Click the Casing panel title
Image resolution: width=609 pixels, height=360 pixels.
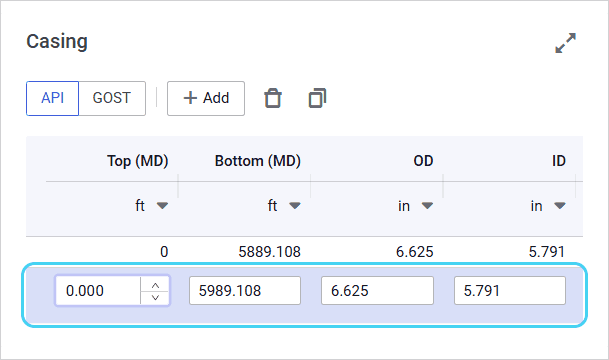57,42
